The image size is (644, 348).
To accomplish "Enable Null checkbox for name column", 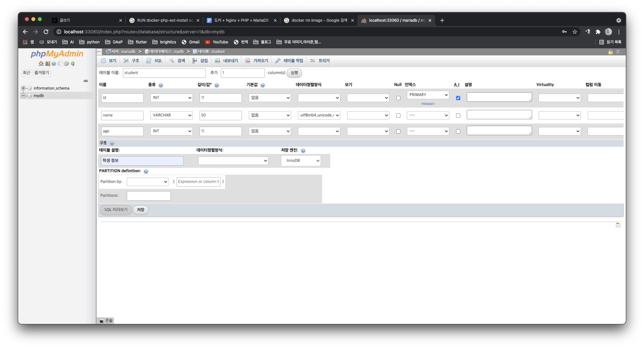I will pyautogui.click(x=398, y=115).
